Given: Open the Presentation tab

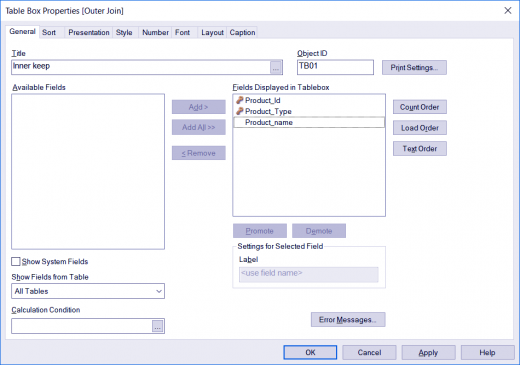Looking at the screenshot, I should (89, 32).
